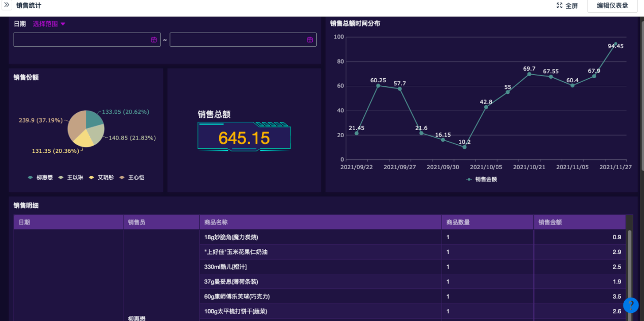Click the 商品名称 column header

coord(216,222)
